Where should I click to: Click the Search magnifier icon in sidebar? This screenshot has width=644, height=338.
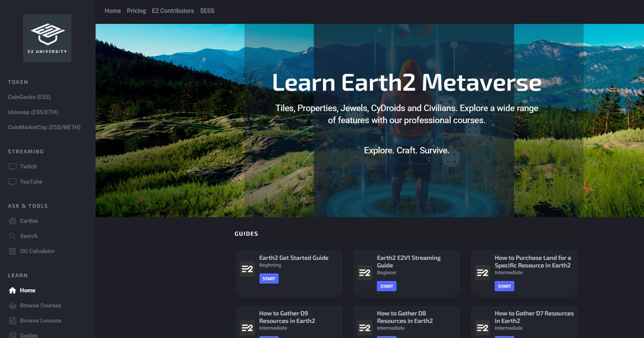coord(12,236)
